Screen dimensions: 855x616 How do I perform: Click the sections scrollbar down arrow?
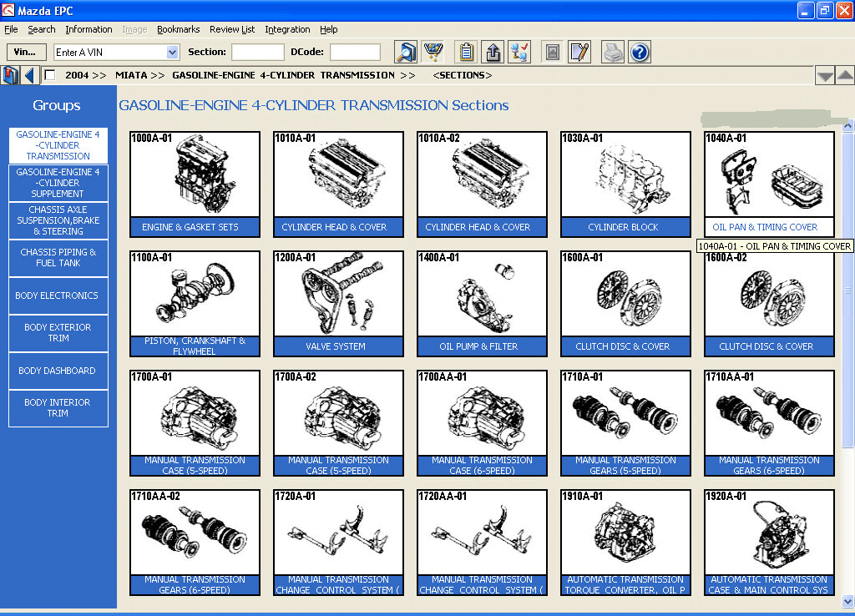click(848, 601)
